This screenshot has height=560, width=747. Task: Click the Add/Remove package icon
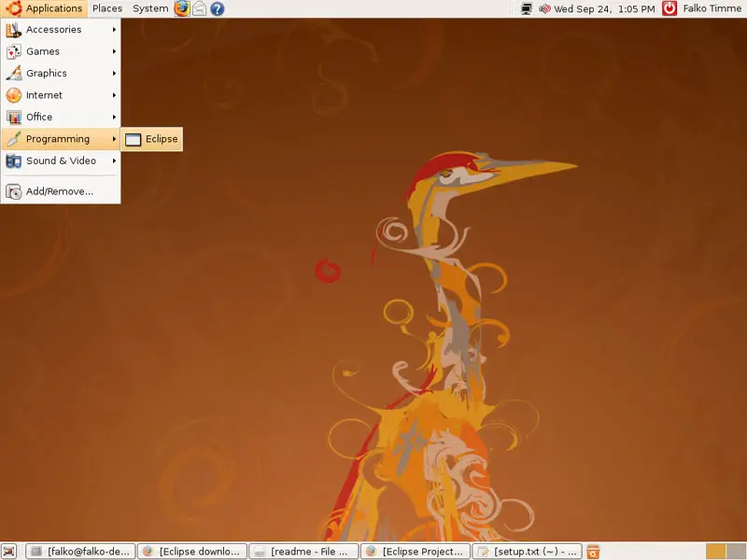(x=13, y=191)
